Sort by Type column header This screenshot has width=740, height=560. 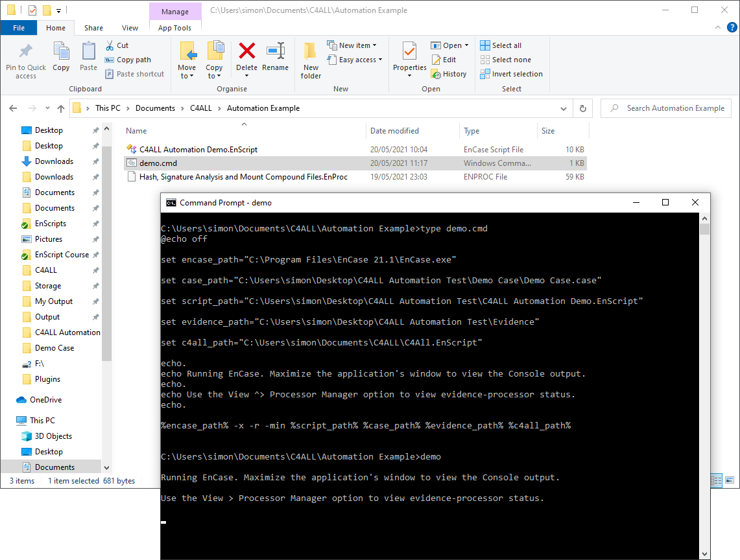tap(498, 131)
